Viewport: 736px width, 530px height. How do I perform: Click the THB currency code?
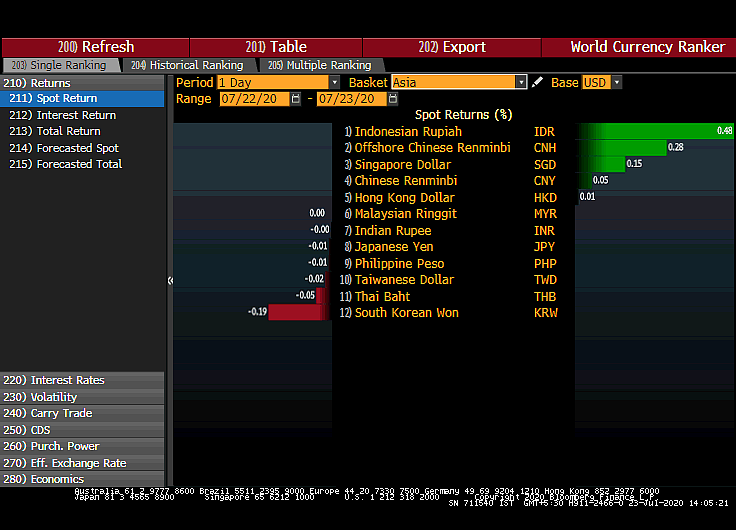click(544, 296)
